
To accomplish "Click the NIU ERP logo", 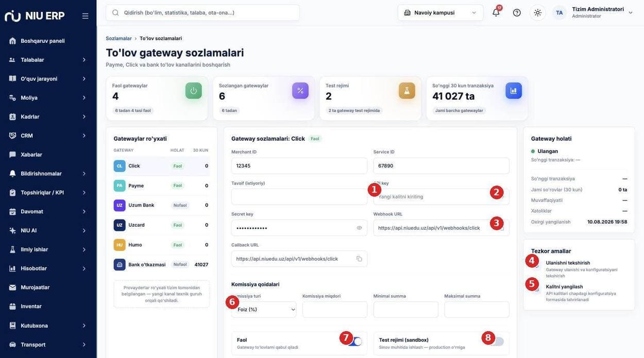I will 35,16.
